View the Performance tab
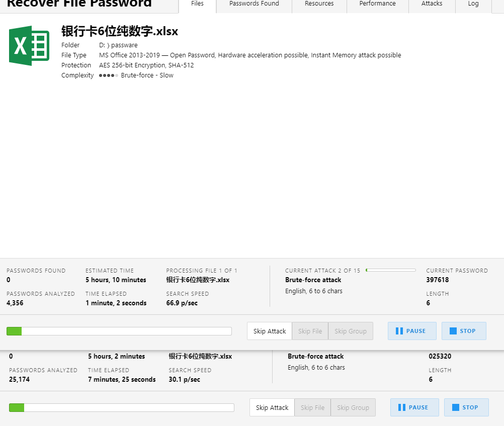The width and height of the screenshot is (504, 426). (377, 4)
